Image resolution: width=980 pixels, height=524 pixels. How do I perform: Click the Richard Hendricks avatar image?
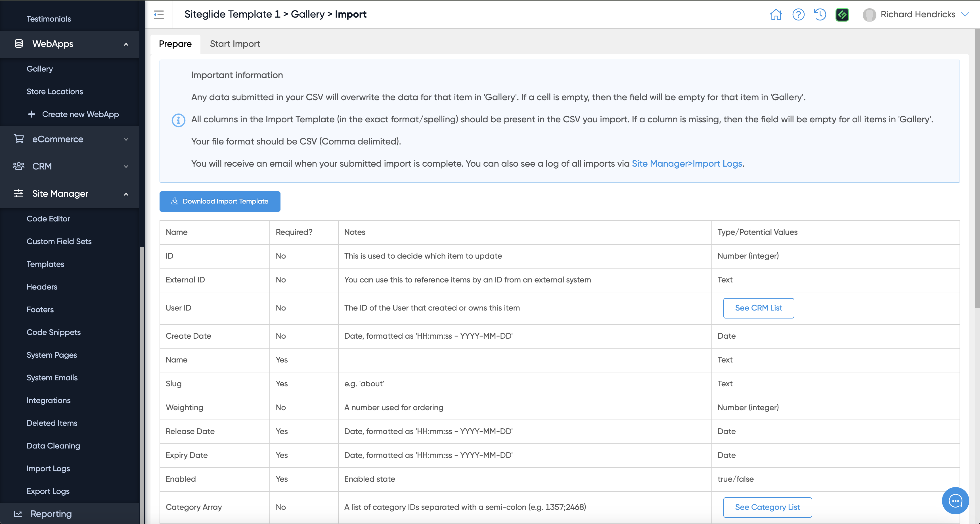(x=869, y=14)
